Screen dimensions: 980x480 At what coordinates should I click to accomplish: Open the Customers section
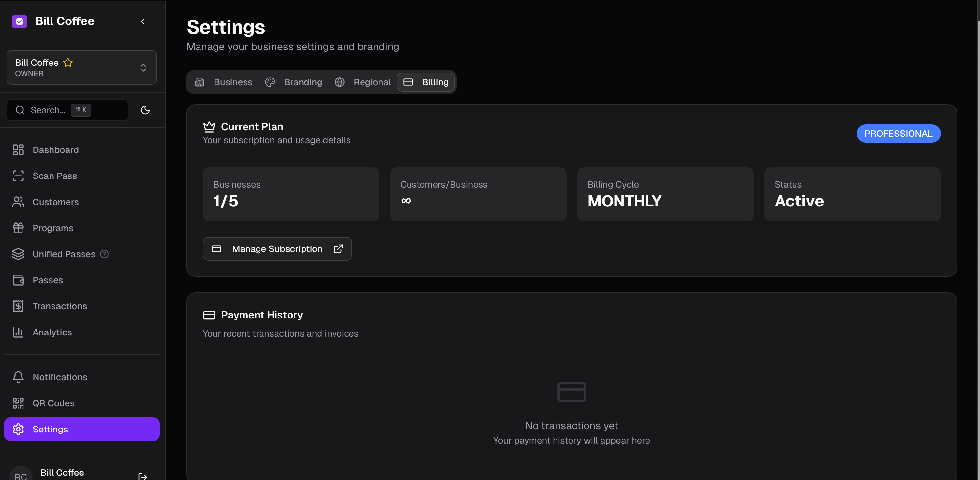(x=55, y=202)
